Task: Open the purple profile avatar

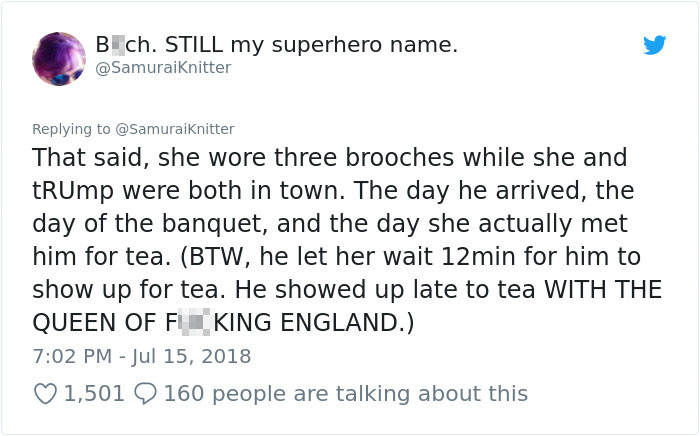Action: pyautogui.click(x=59, y=56)
